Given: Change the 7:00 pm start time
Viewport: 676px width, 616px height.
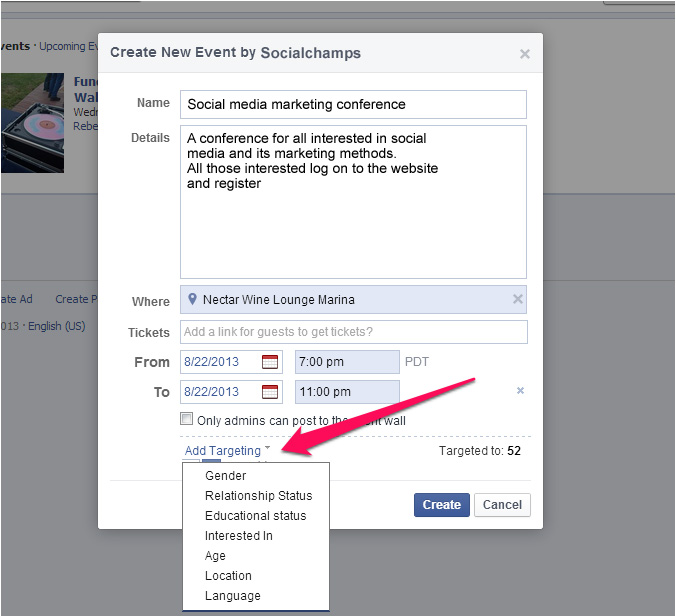Looking at the screenshot, I should tap(347, 362).
